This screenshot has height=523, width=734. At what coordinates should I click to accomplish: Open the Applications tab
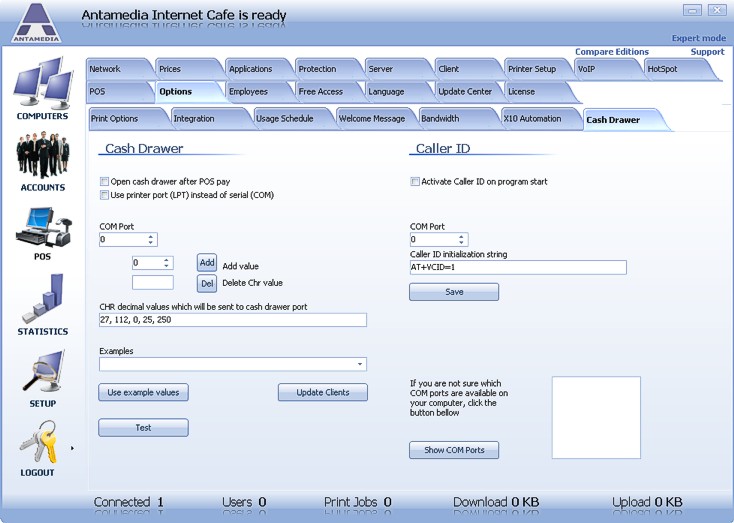pyautogui.click(x=258, y=69)
